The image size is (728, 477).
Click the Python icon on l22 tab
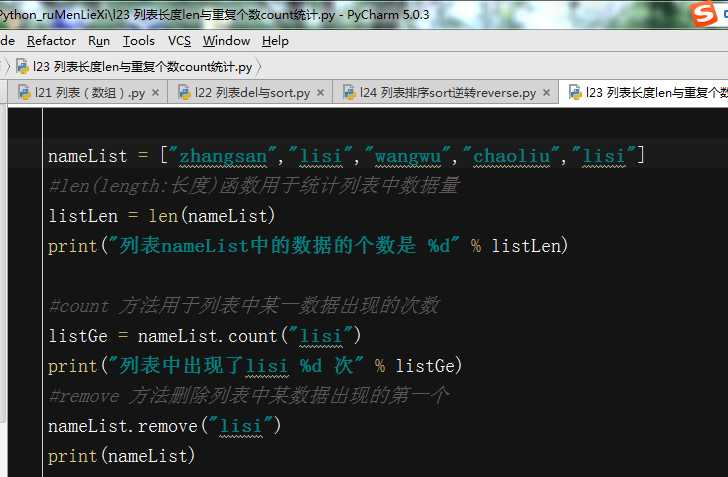(184, 92)
